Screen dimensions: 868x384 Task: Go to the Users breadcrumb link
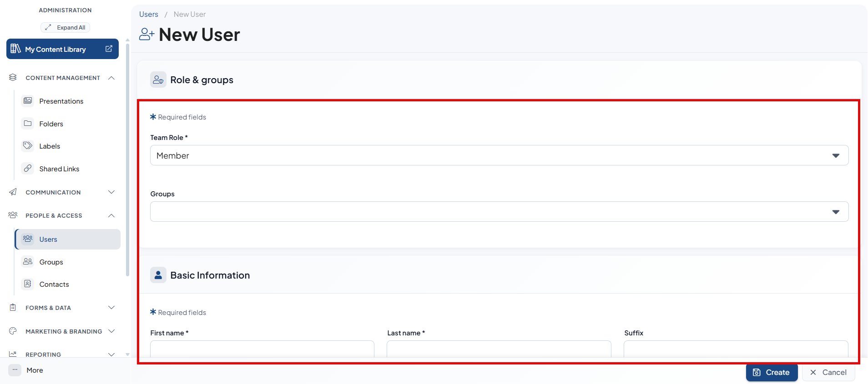(x=149, y=14)
